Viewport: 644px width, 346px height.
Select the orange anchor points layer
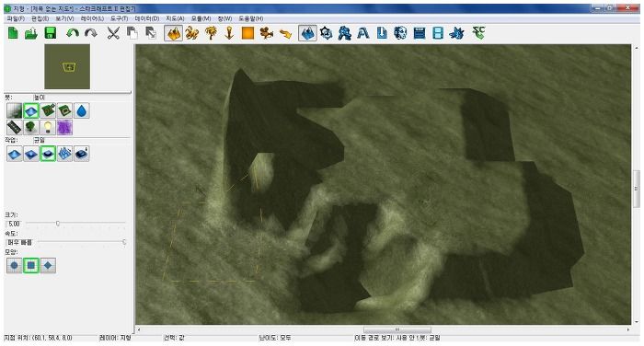pos(229,33)
